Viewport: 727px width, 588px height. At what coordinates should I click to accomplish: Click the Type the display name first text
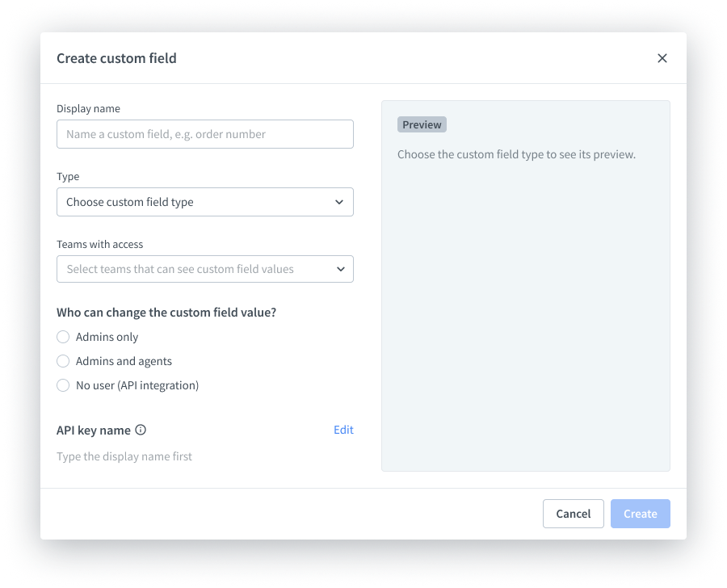124,456
